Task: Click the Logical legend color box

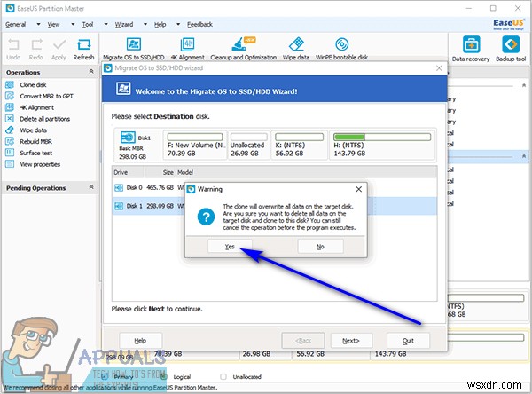Action: (x=164, y=376)
